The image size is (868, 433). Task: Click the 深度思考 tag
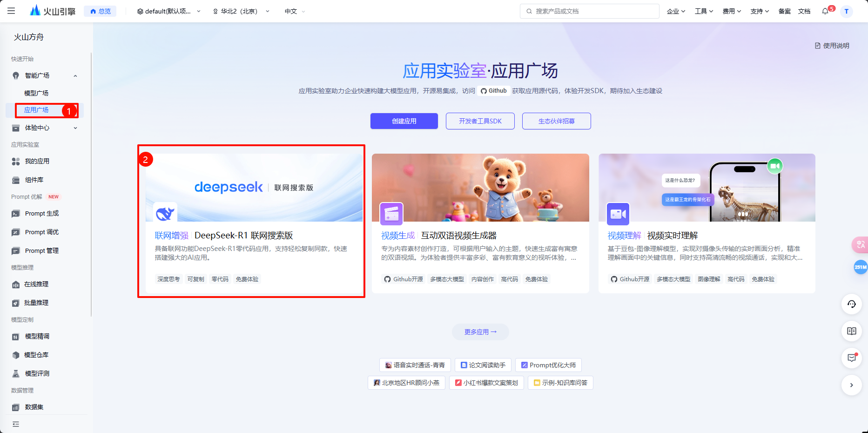click(x=168, y=279)
